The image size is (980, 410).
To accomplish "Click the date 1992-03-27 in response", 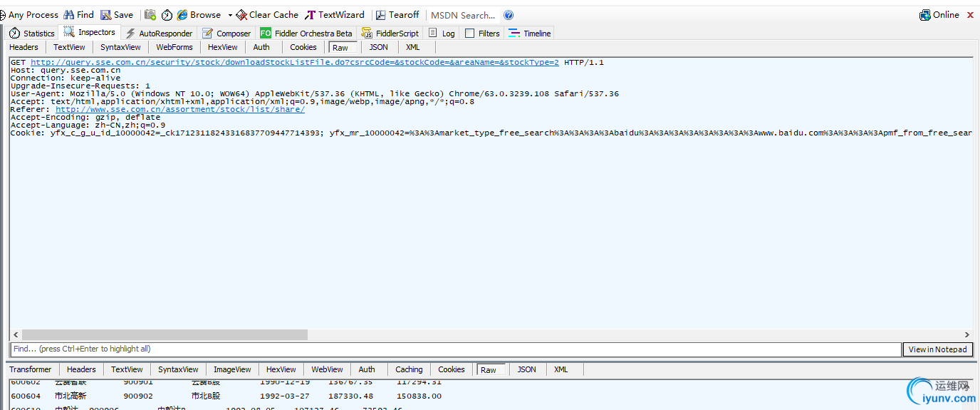I will [285, 396].
